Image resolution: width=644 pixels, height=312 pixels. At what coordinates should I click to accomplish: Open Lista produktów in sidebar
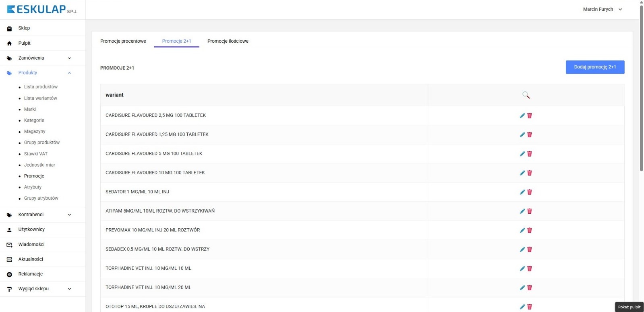pos(41,87)
